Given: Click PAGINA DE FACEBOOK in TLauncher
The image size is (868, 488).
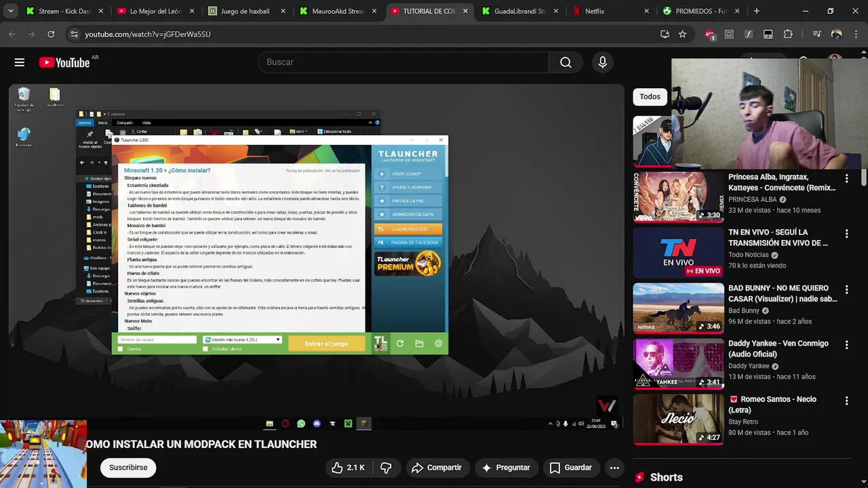Looking at the screenshot, I should (408, 243).
